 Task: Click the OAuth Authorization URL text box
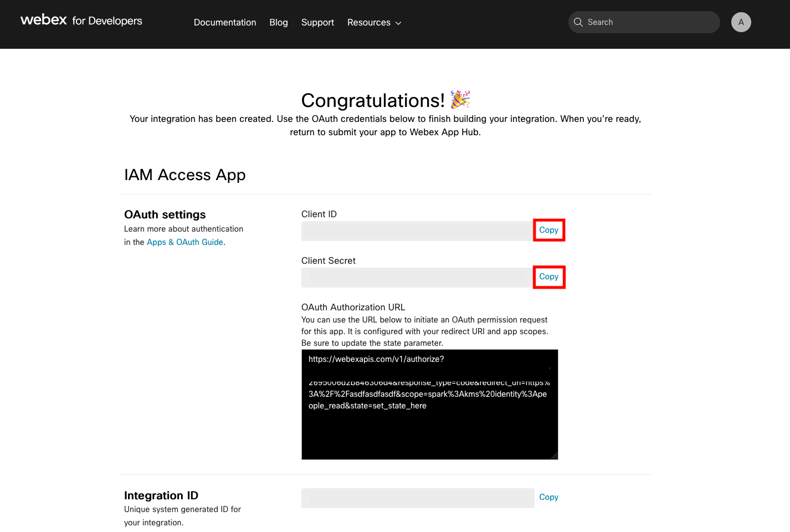[x=429, y=405]
